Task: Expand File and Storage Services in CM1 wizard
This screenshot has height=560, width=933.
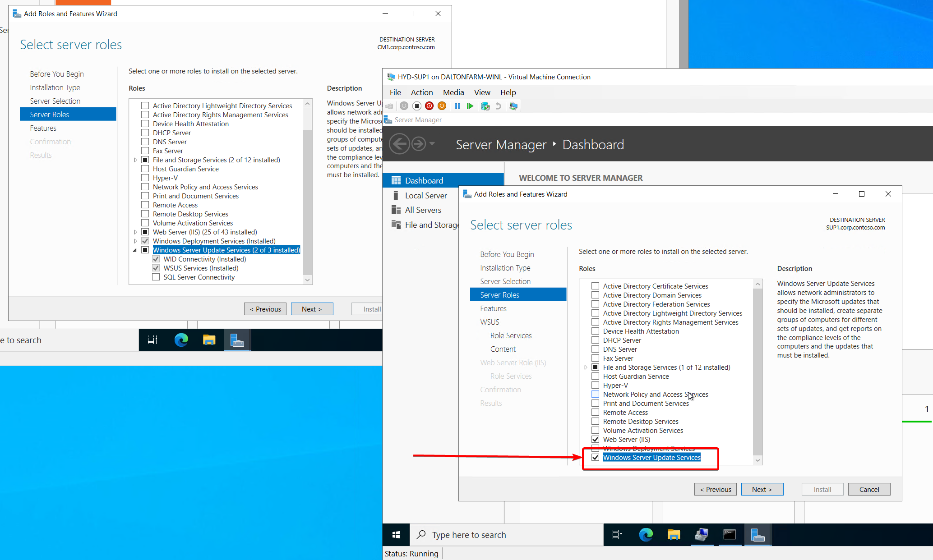Action: click(135, 160)
